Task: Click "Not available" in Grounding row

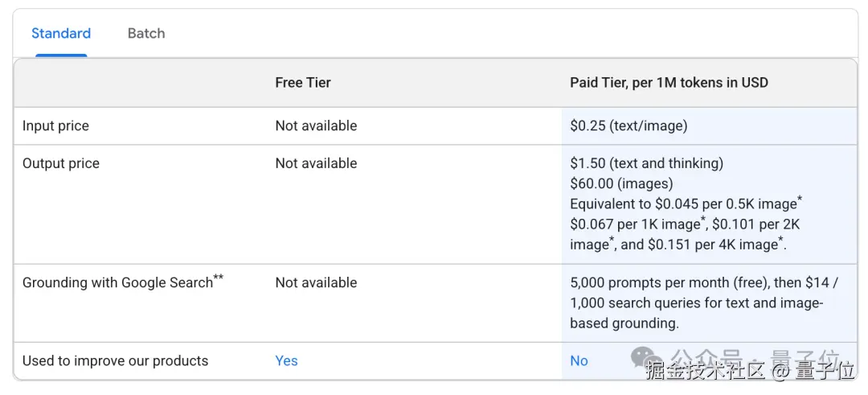Action: pyautogui.click(x=316, y=283)
